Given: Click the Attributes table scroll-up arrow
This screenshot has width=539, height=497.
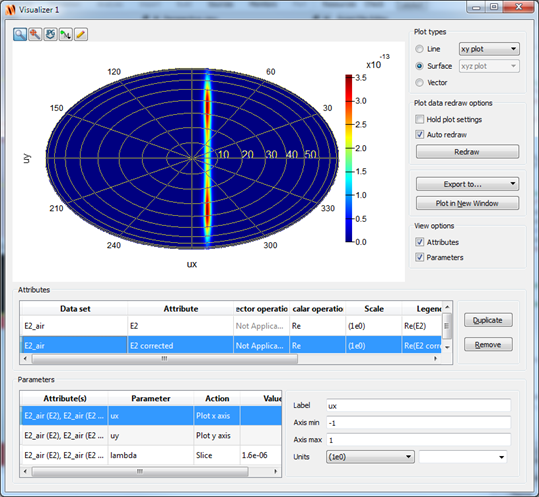Looking at the screenshot, I should click(x=447, y=307).
